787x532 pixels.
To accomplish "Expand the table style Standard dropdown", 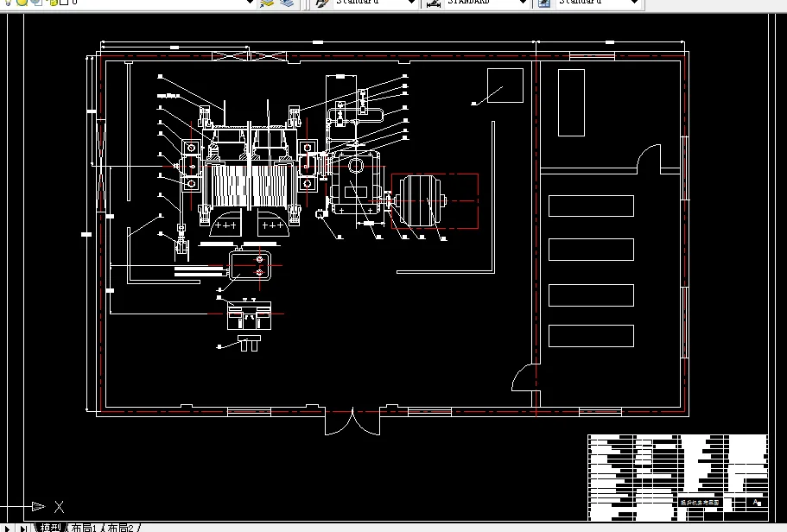I will click(634, 3).
